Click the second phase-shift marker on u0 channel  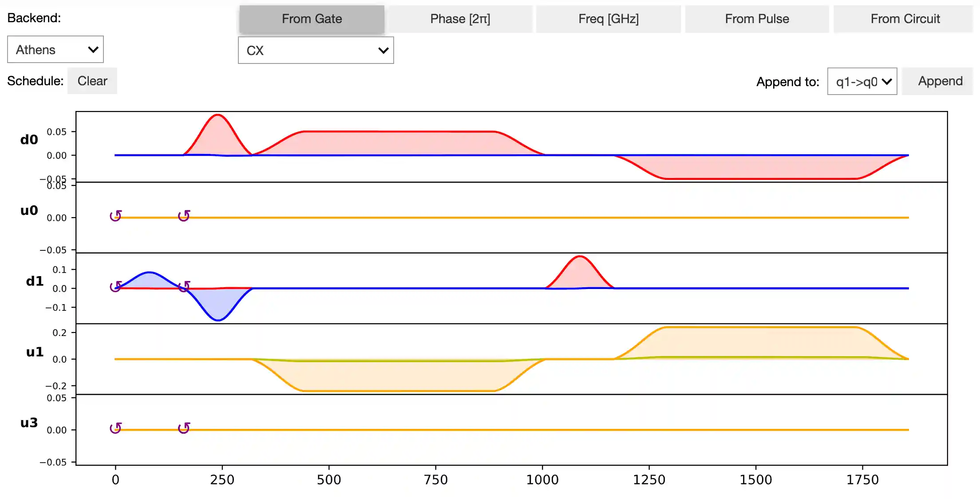pos(184,216)
